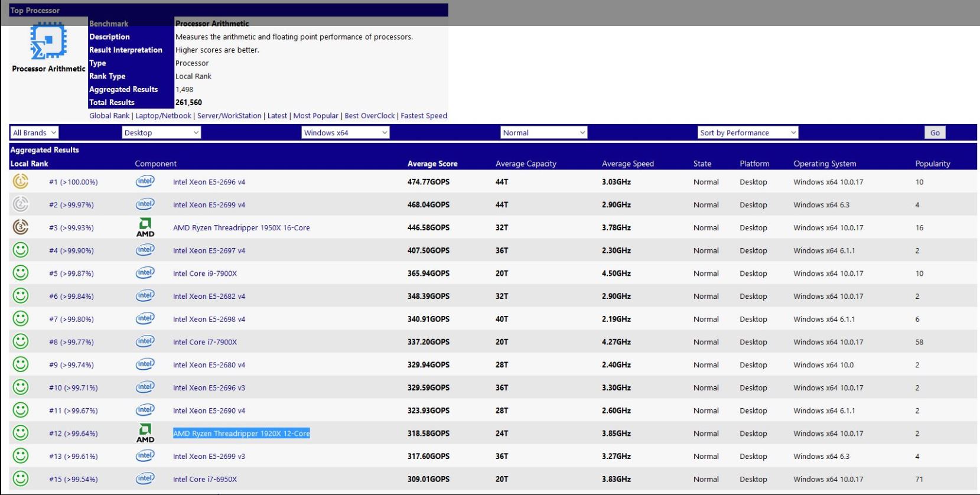Open the Desktop platform dropdown
The image size is (980, 495).
coord(161,133)
